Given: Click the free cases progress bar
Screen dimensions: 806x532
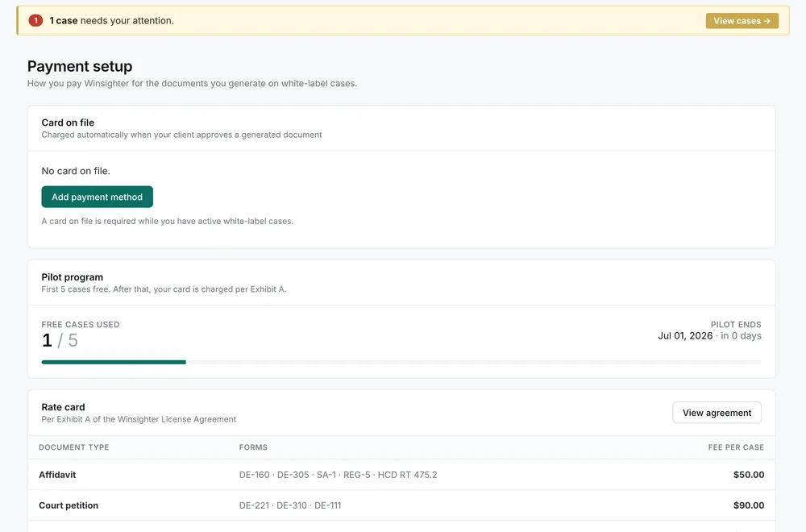Looking at the screenshot, I should click(401, 362).
